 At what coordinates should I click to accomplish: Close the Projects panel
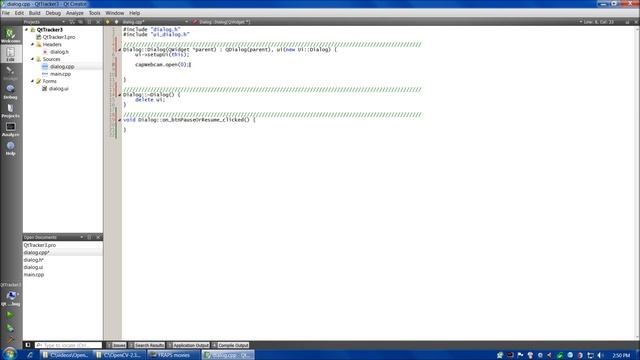pyautogui.click(x=98, y=22)
